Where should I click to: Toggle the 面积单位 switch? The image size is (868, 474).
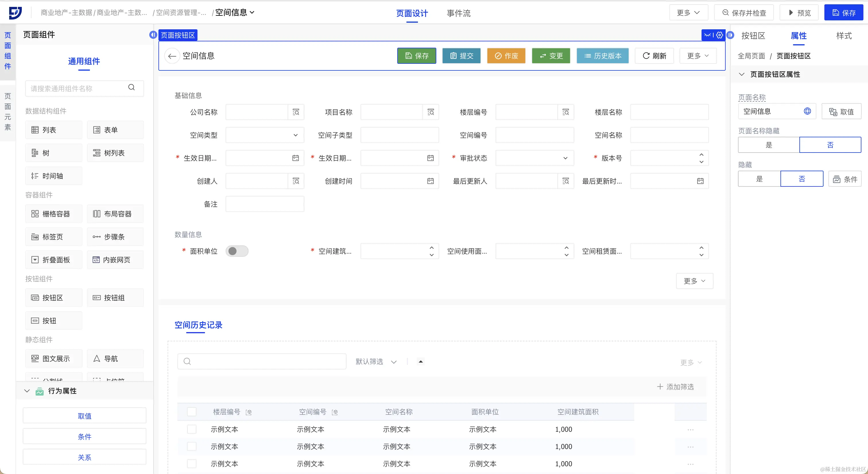237,251
